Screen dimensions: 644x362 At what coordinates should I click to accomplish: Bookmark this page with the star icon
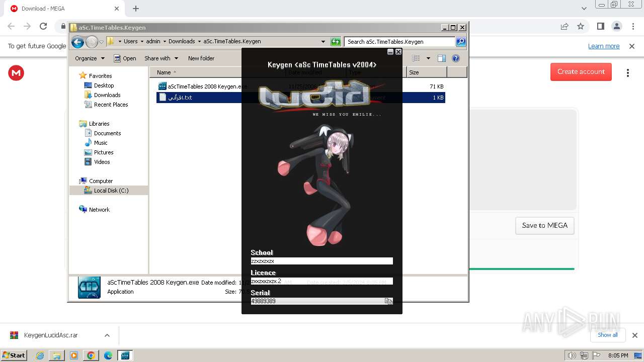(x=581, y=26)
